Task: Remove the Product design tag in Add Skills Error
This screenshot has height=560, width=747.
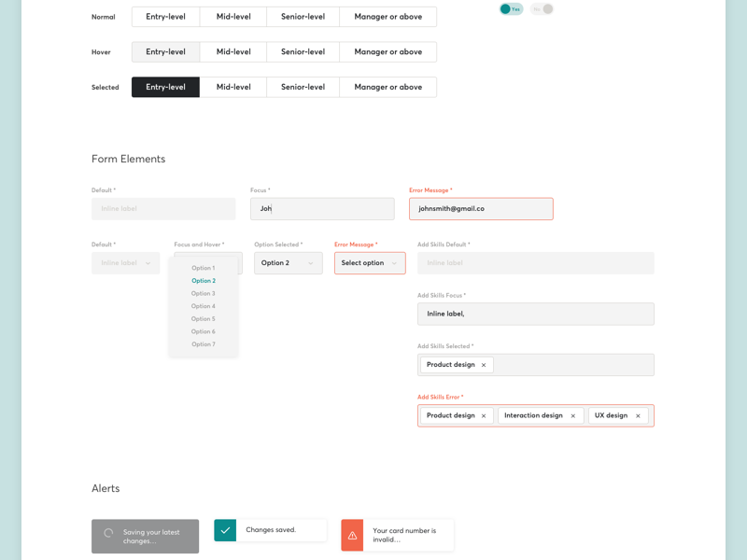Action: point(485,414)
